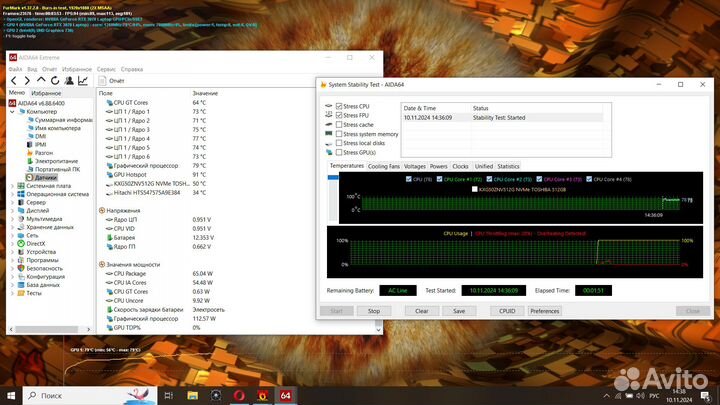720x405 pixels.
Task: Enable the Stress GPU(s) checkbox
Action: point(339,152)
